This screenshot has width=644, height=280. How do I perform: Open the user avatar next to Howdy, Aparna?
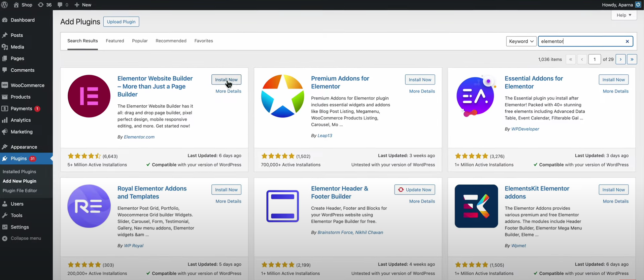[x=638, y=5]
